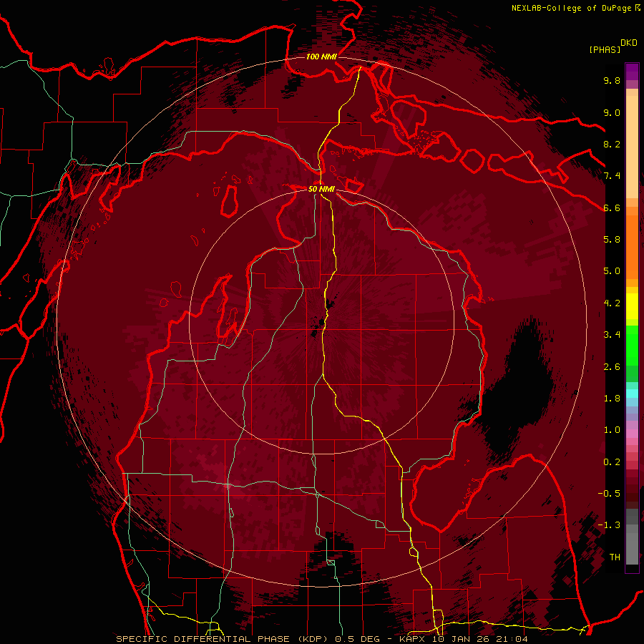Click the 8.2 scale value
Screen dimensions: 644x644
pos(612,144)
